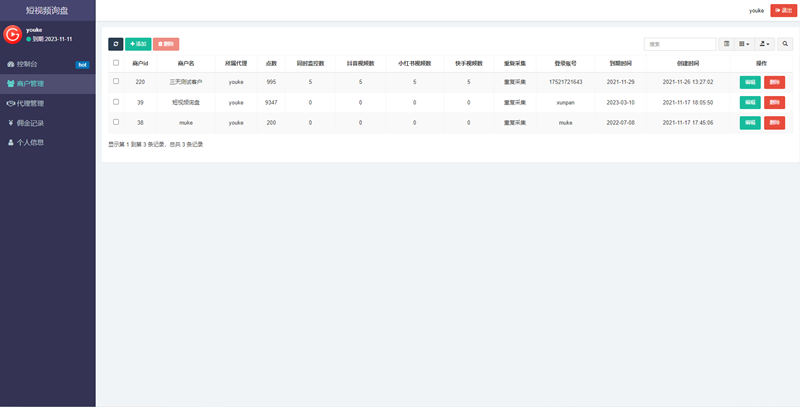
Task: Open 佣金记录 commission records
Action: tap(30, 123)
